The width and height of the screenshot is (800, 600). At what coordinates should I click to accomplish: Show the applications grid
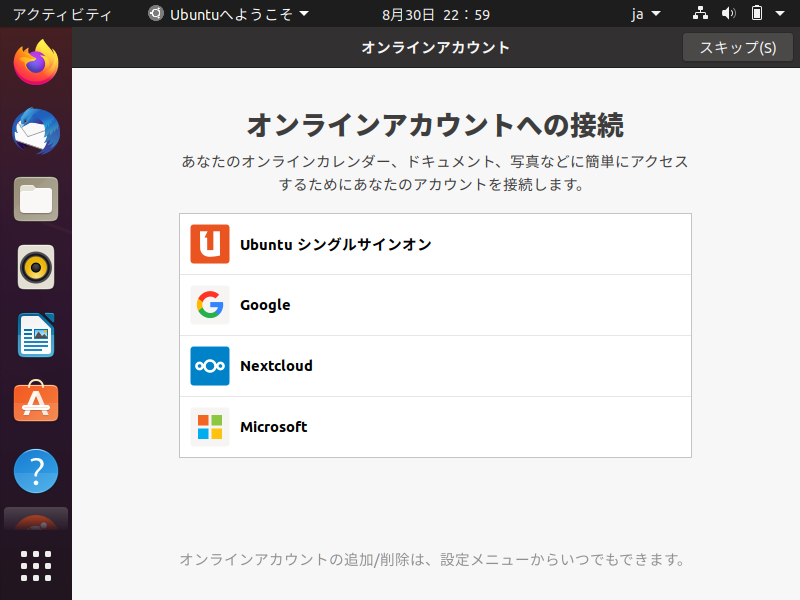[36, 566]
